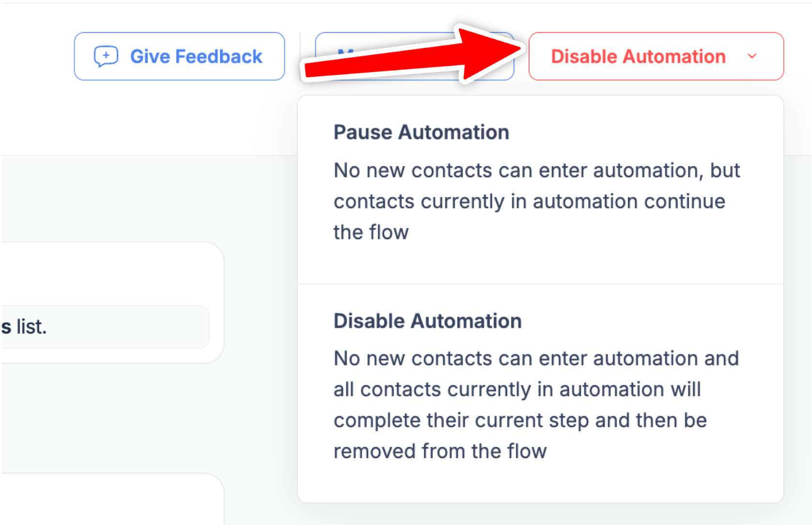Click the white card surrounding the 'list.' field
Viewport: 812px width, 525px height.
[111, 271]
